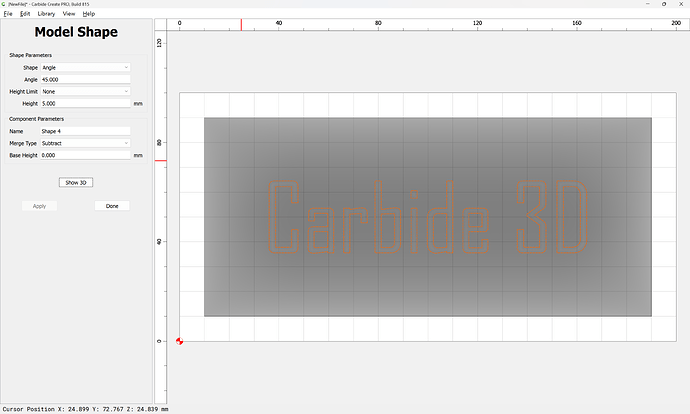The image size is (690, 414).
Task: Select the D outline at the text end
Action: point(572,217)
